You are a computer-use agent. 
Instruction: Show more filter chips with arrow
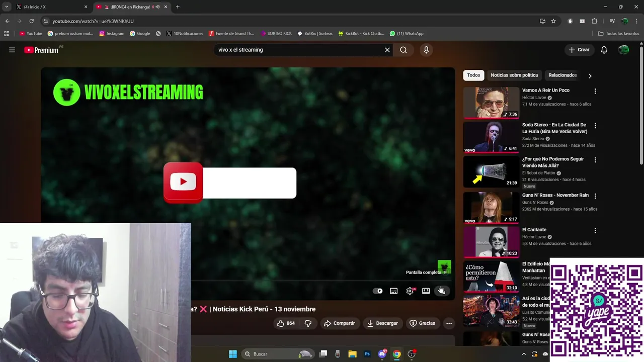[590, 75]
